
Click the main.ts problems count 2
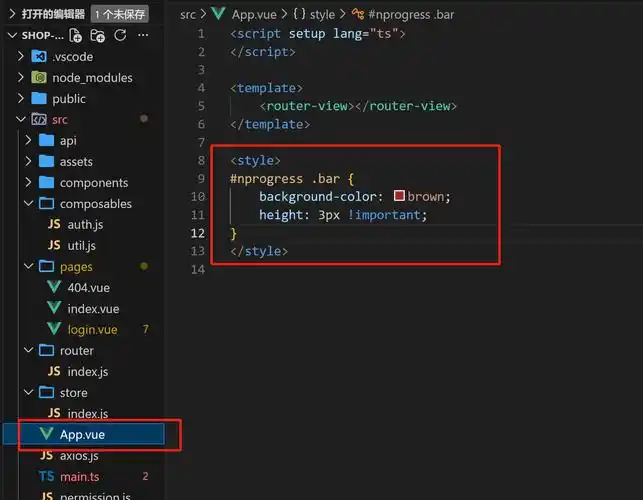coord(146,476)
